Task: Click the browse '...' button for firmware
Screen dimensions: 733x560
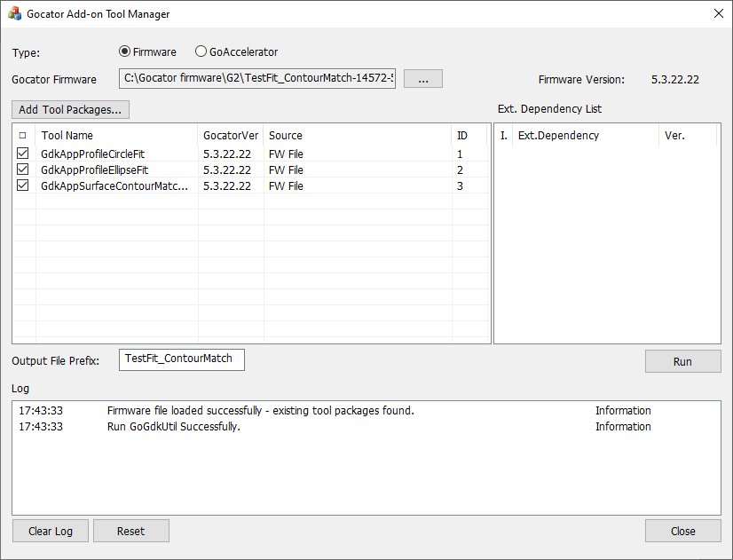Action: (x=423, y=78)
